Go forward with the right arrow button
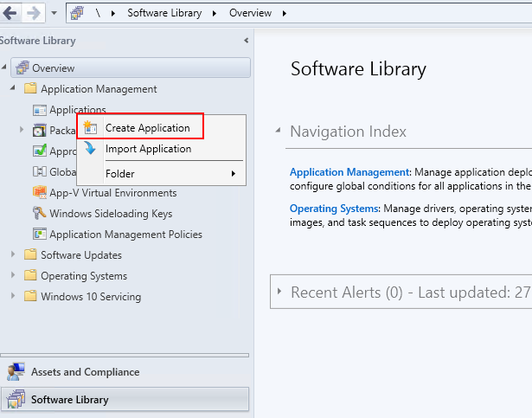This screenshot has height=418, width=532. click(33, 13)
